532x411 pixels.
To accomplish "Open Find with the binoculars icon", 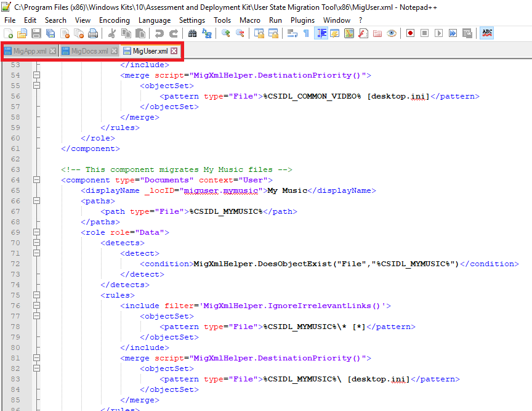I will click(192, 33).
